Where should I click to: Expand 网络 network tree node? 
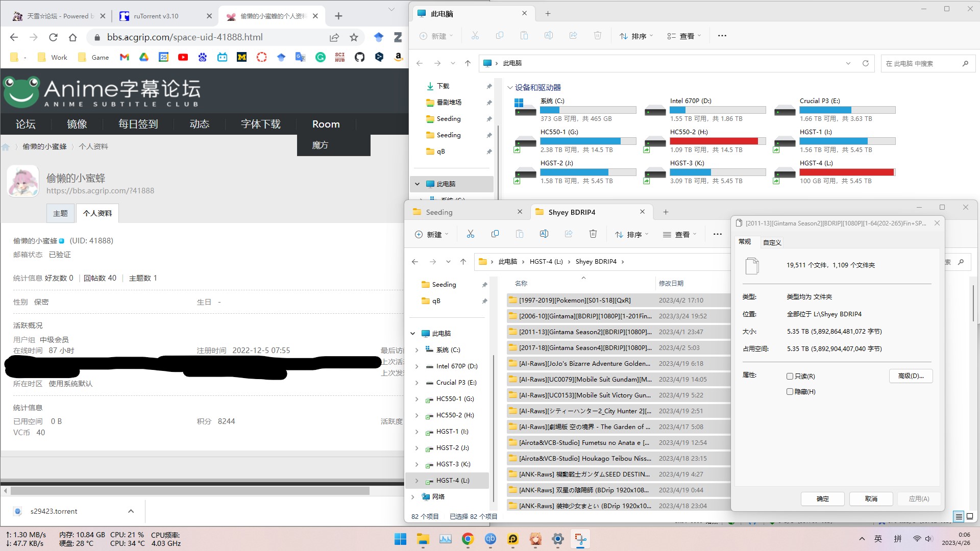click(x=412, y=497)
